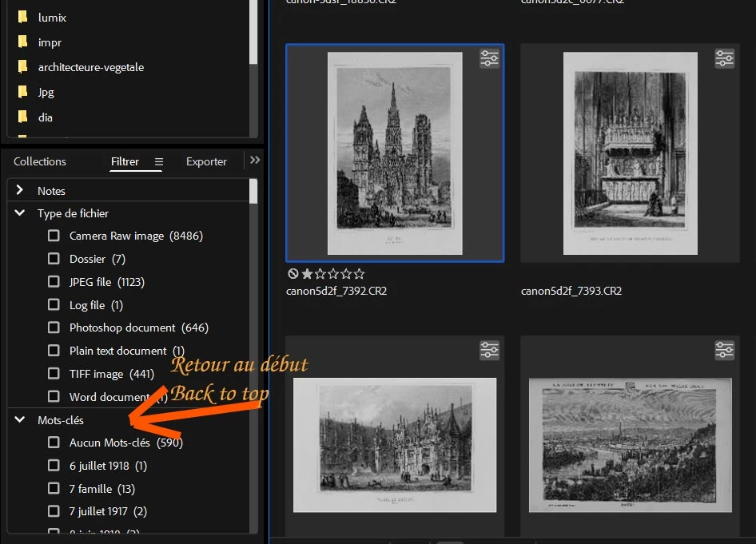Click the impr folder icon
The width and height of the screenshot is (756, 544).
point(22,42)
